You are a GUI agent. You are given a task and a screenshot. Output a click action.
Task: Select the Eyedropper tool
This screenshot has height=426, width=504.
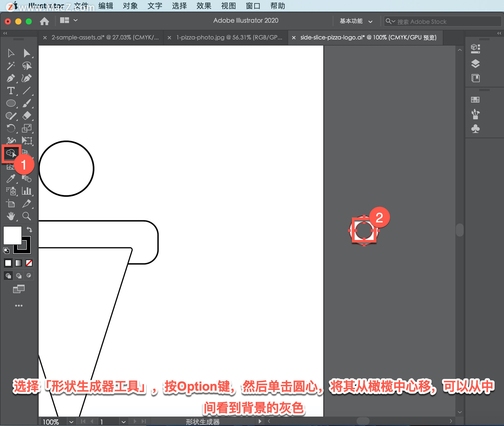tap(11, 179)
